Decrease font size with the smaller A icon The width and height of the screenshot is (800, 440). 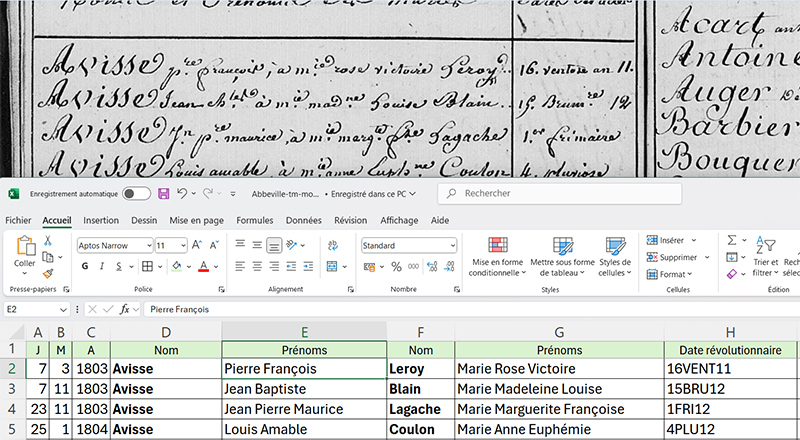pyautogui.click(x=214, y=246)
